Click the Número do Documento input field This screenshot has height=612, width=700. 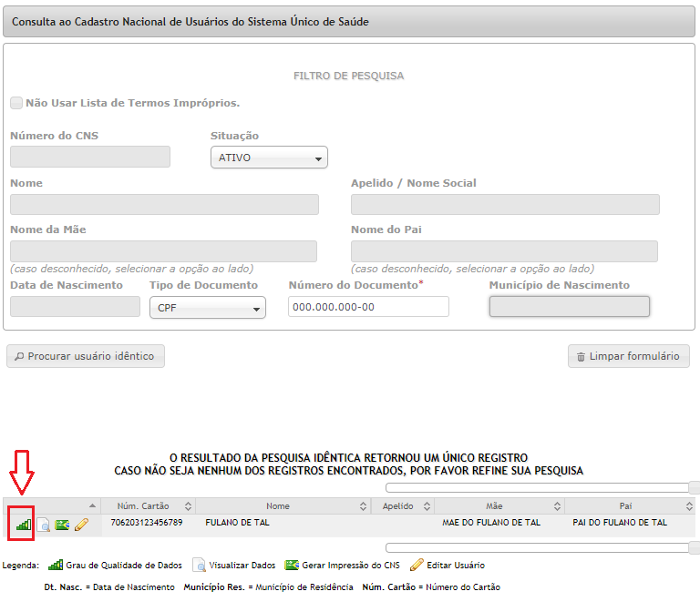(368, 307)
